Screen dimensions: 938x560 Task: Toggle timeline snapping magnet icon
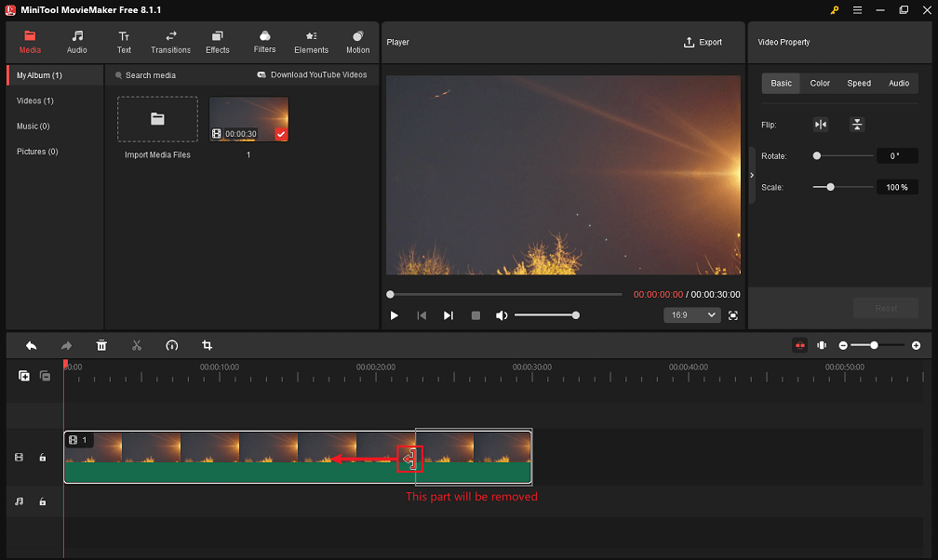800,345
